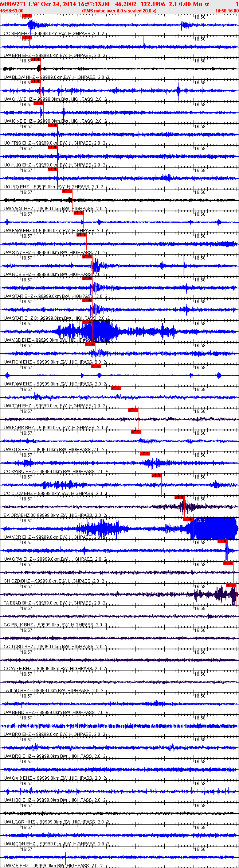Viewport: 239px width, 868px height.
Task: Select the 'UW VIP EHZ' station label
Action: [16, 865]
